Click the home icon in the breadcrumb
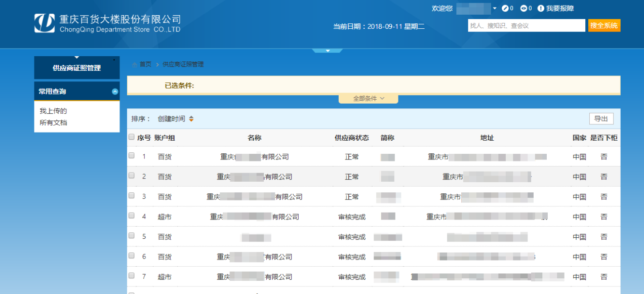Image resolution: width=644 pixels, height=294 pixels. (x=134, y=64)
